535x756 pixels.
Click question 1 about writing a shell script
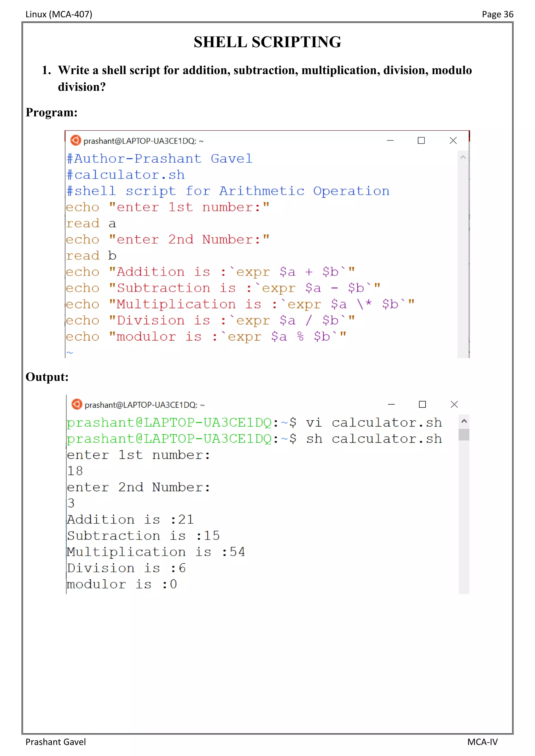(257, 79)
